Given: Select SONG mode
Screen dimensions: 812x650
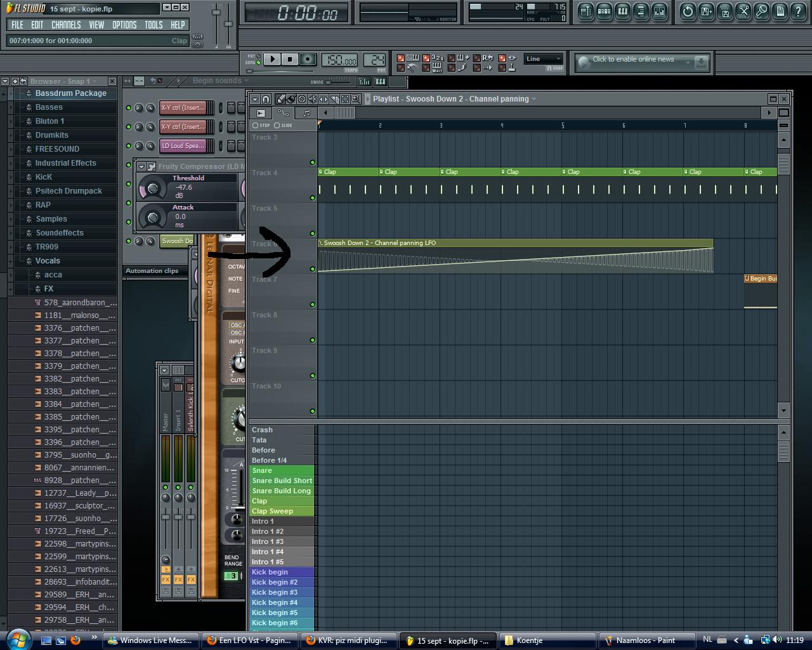Looking at the screenshot, I should [x=259, y=62].
